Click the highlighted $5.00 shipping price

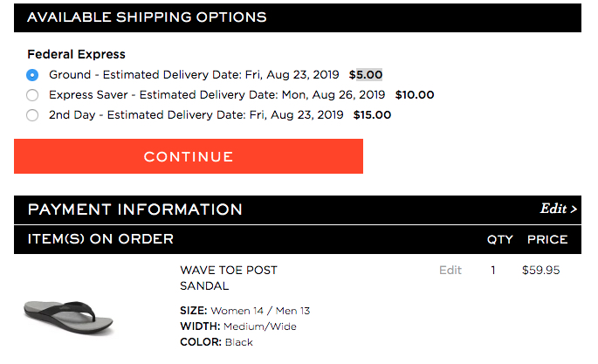tap(366, 75)
